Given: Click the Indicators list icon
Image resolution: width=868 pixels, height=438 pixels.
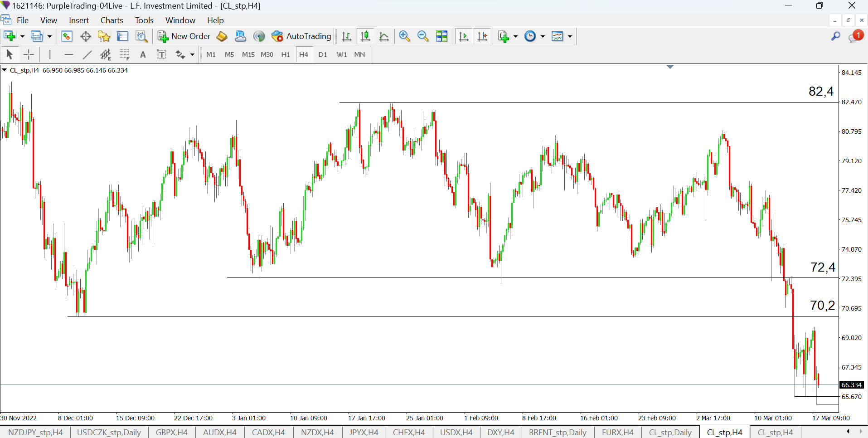Looking at the screenshot, I should pos(504,36).
